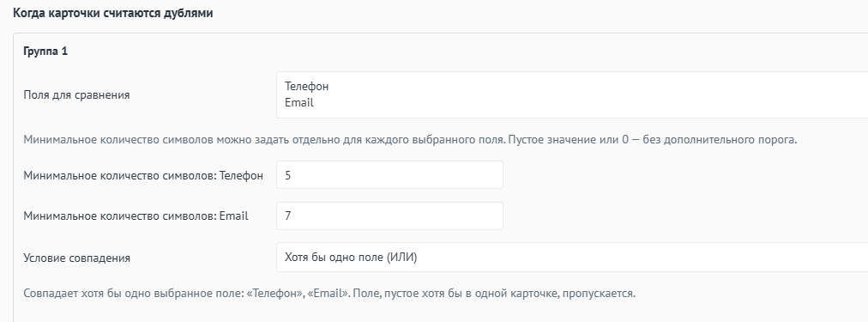Click the hint text about minimum character threshold

410,139
